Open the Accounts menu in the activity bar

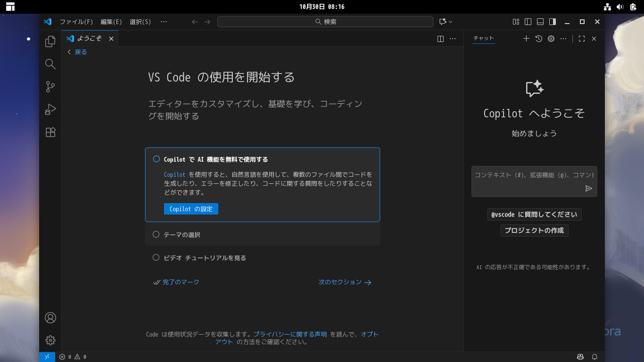point(50,318)
